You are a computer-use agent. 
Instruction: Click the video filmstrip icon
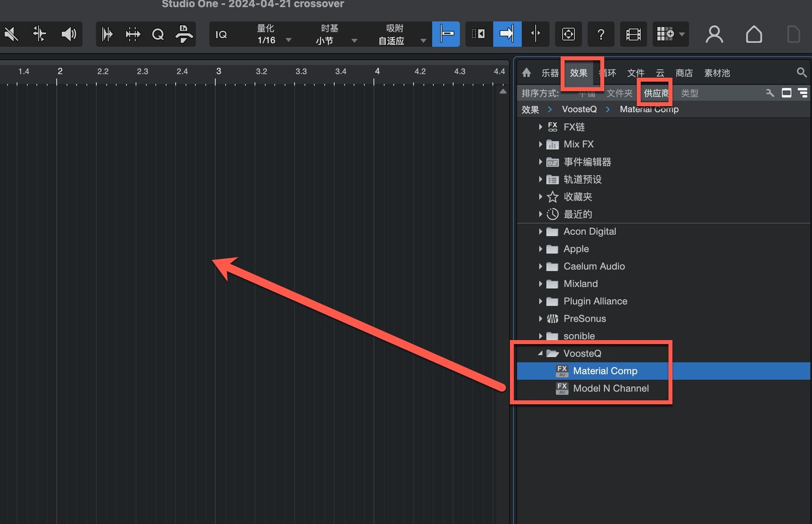[633, 34]
